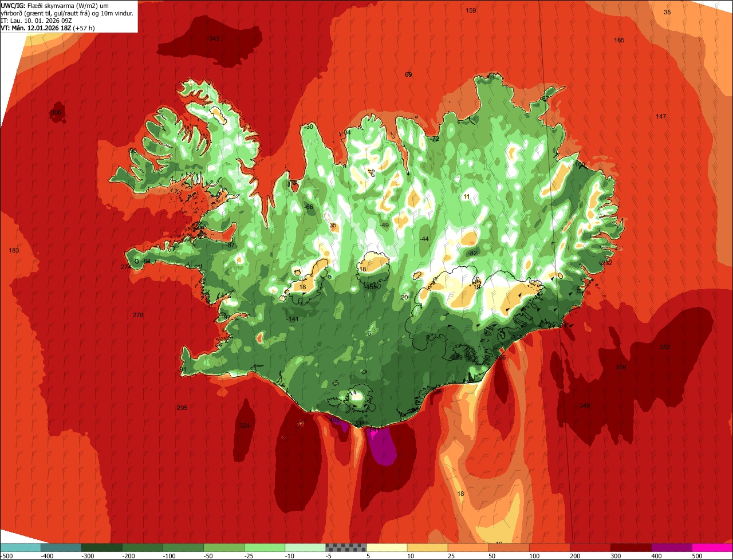
Task: Click the -25 light green legend swatch
Action: pos(264,547)
